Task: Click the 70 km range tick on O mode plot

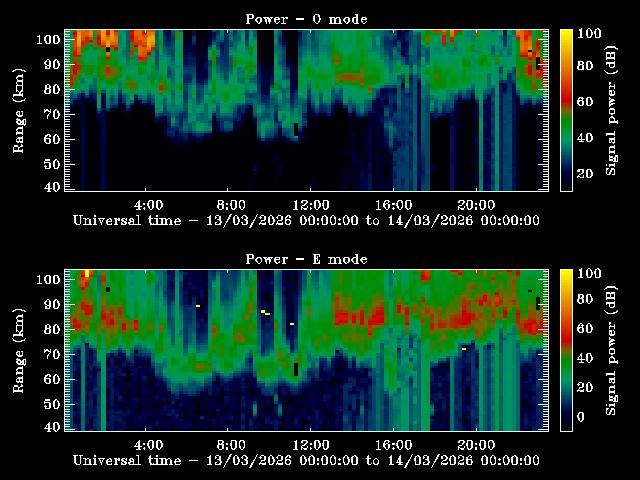Action: click(x=51, y=114)
